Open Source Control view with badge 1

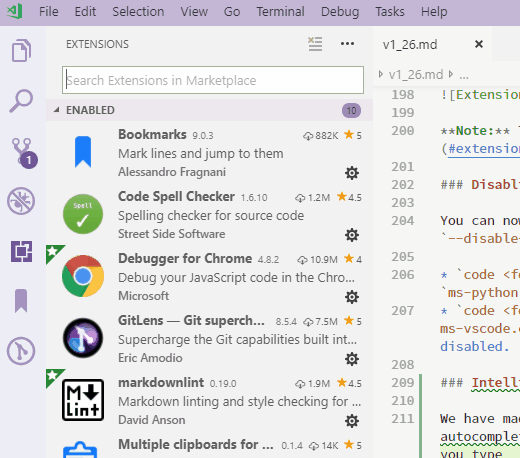tap(24, 152)
